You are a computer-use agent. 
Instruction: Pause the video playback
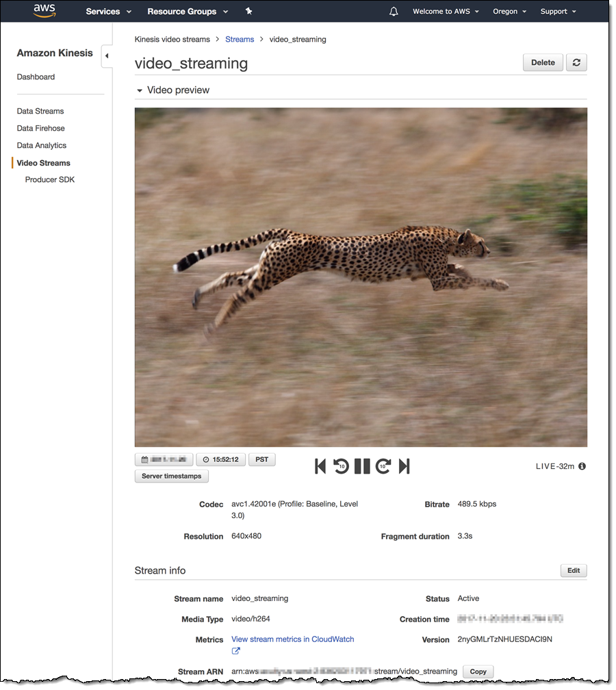coord(362,466)
